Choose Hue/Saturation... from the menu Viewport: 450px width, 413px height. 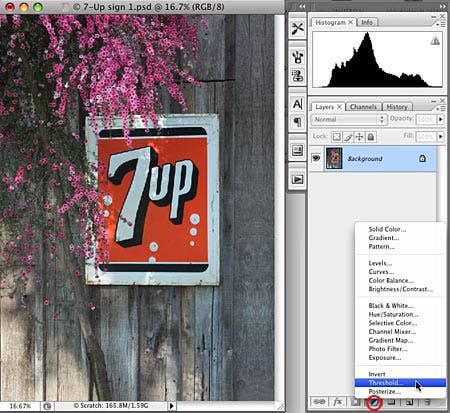(x=400, y=314)
